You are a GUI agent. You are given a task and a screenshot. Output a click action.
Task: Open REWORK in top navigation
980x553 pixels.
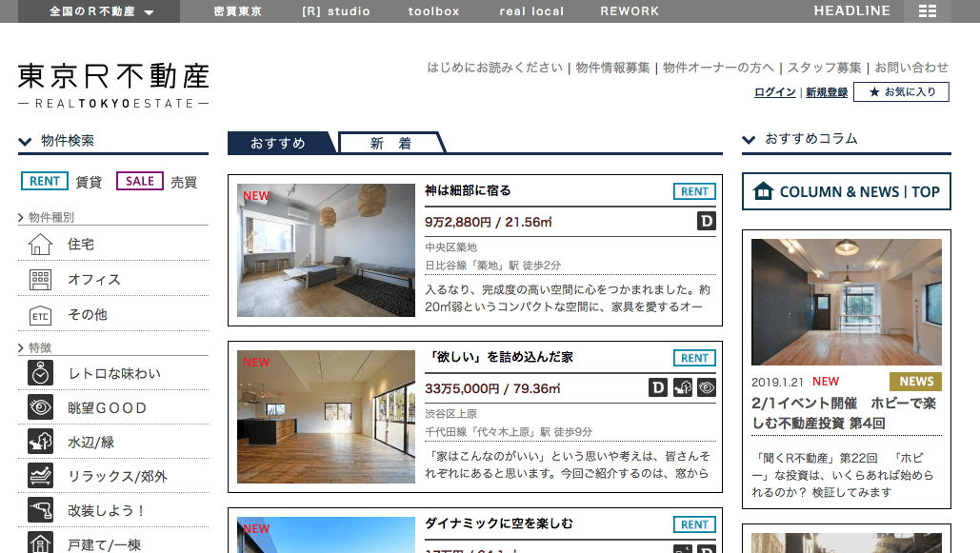click(630, 11)
